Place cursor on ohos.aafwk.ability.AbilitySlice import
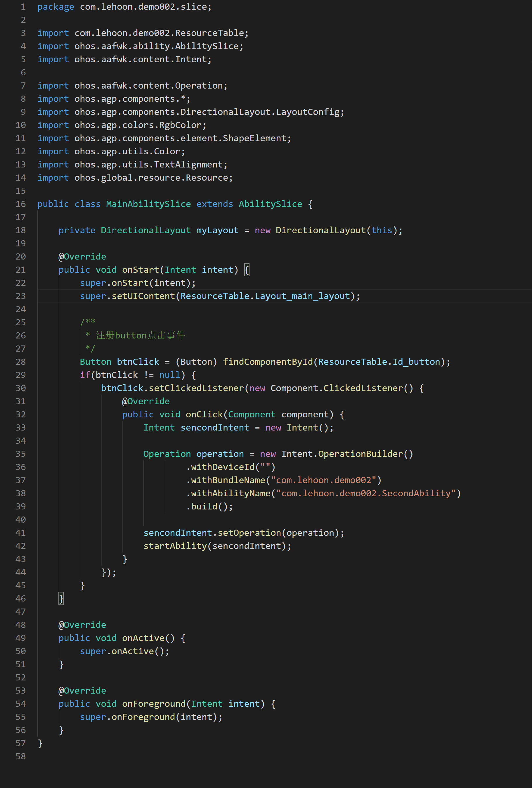This screenshot has width=532, height=788. point(140,46)
